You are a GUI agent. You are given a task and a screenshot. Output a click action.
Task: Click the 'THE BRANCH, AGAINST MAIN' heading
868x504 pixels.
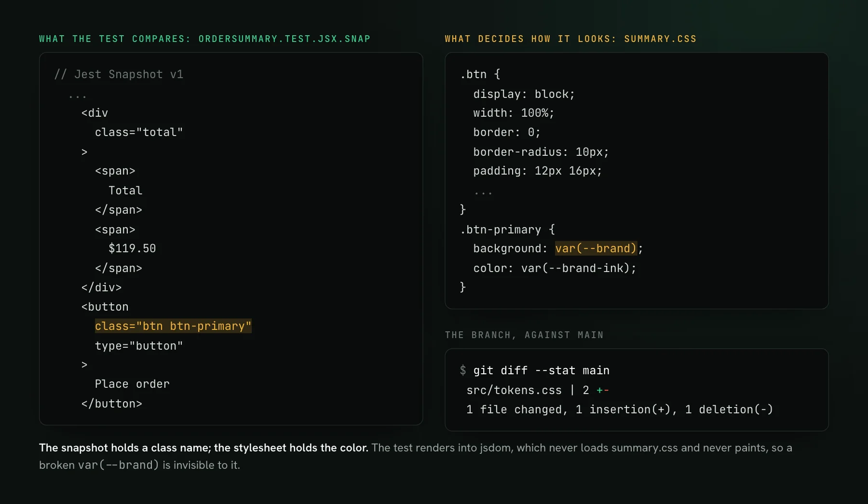pos(524,335)
